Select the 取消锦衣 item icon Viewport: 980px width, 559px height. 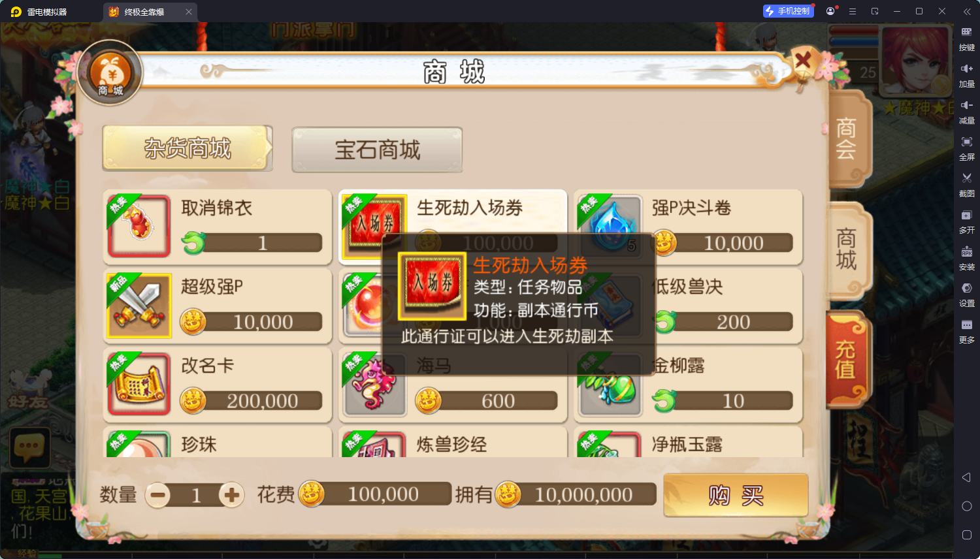(x=139, y=226)
